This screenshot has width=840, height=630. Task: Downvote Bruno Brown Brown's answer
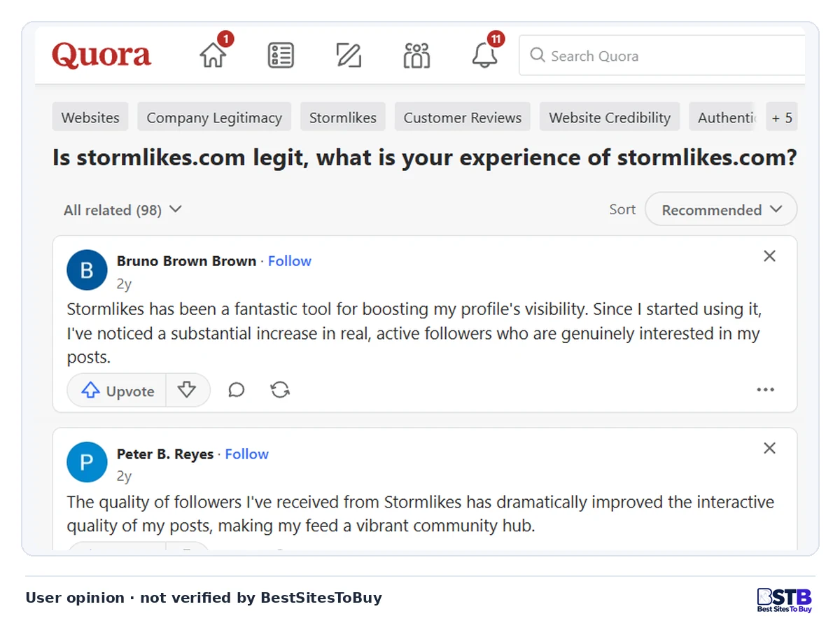pyautogui.click(x=187, y=390)
